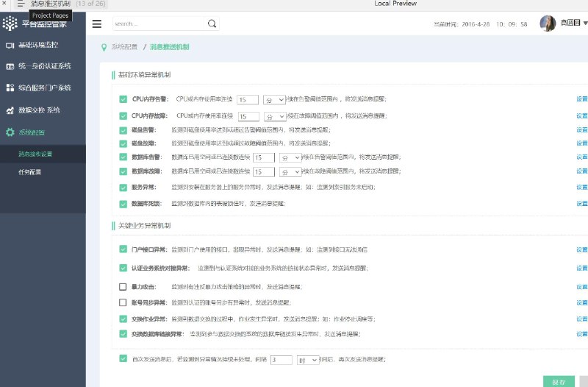588x387 pixels.
Task: Click the 关键业务异常机制 section heading
Action: (144, 226)
